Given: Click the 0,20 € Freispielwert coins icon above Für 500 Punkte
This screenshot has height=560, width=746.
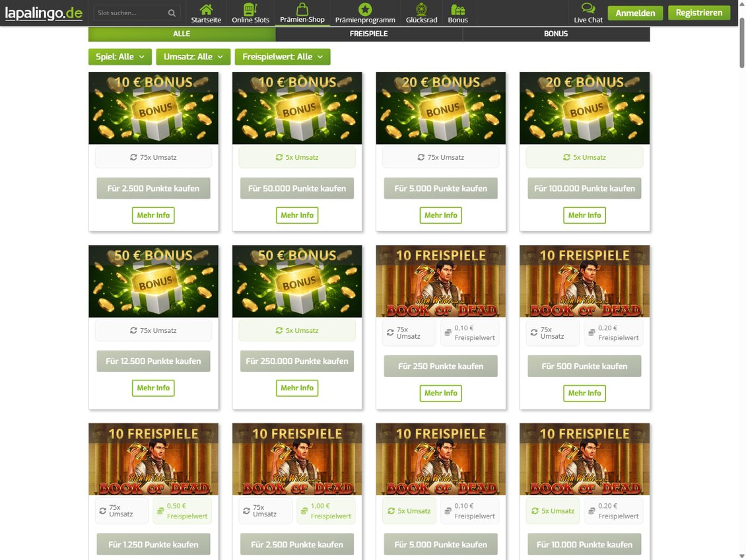Looking at the screenshot, I should pos(592,333).
